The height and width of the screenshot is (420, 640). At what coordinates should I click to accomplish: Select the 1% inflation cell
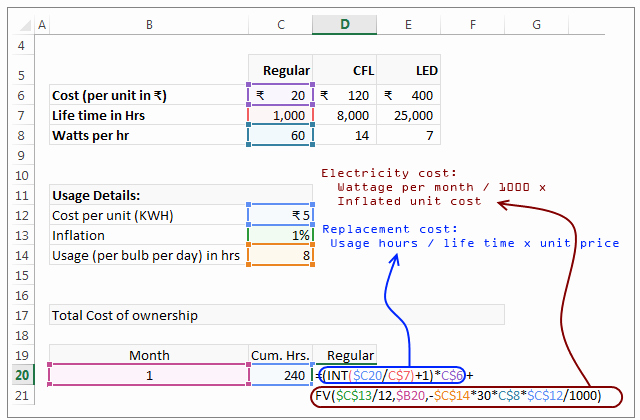pyautogui.click(x=280, y=235)
